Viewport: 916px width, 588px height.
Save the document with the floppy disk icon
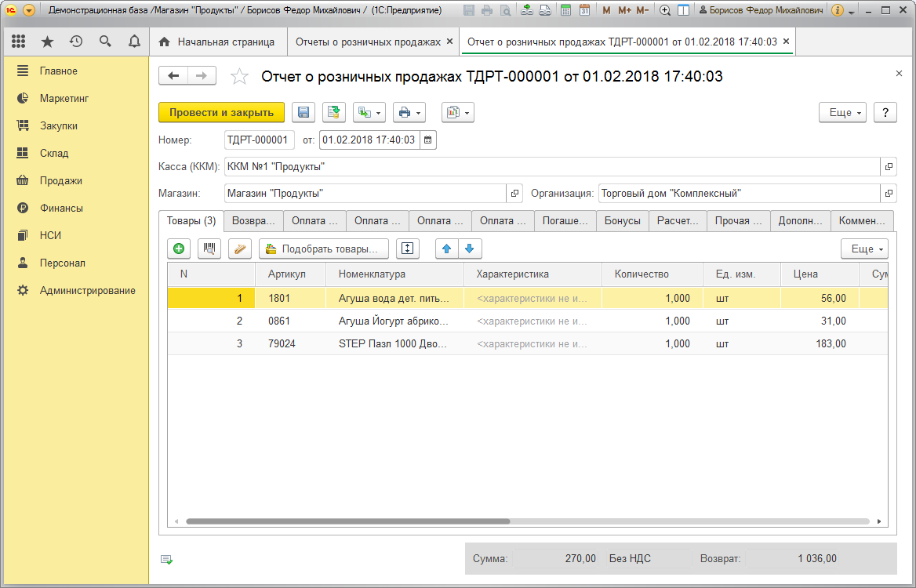[x=304, y=112]
